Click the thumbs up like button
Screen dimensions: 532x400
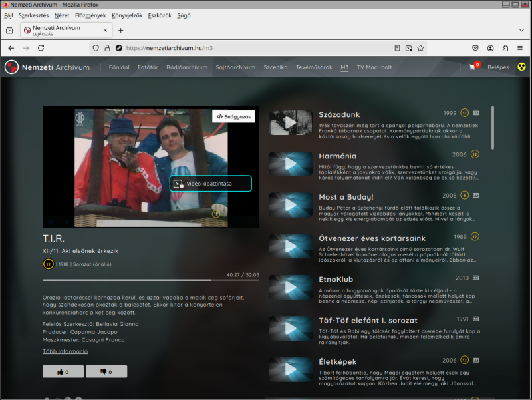click(63, 371)
